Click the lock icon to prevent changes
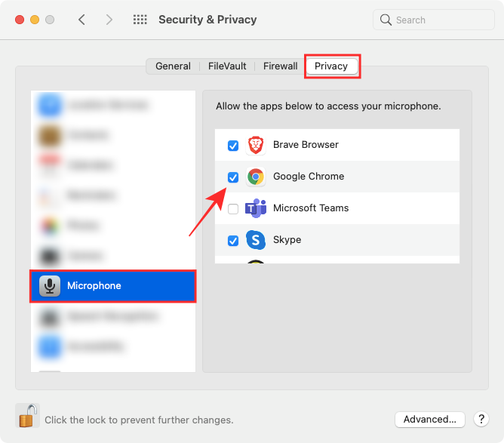Screen dimensions: 504x443 [x=27, y=416]
